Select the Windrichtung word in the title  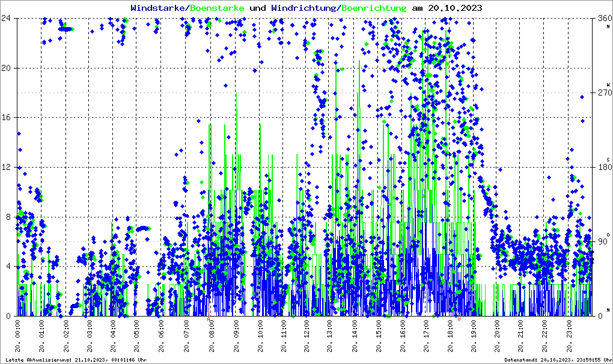click(305, 8)
